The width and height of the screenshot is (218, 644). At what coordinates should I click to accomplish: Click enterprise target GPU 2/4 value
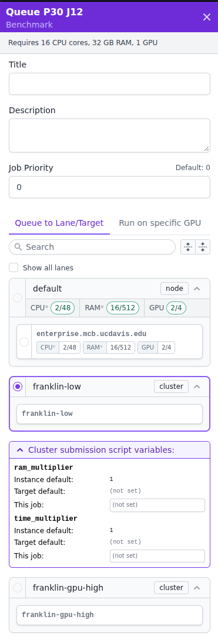pyautogui.click(x=166, y=347)
